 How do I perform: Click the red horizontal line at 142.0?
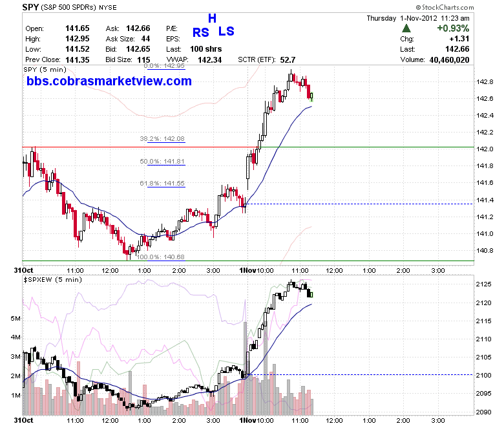(x=138, y=147)
